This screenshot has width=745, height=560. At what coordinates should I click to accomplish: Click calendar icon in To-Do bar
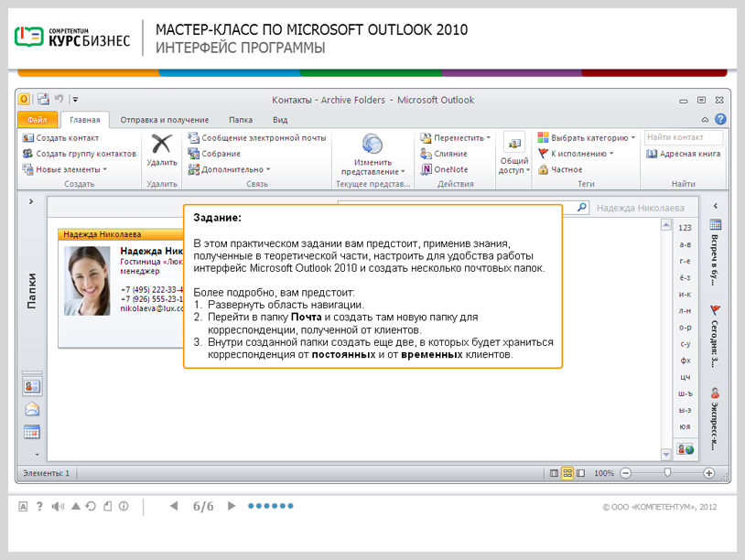click(715, 224)
